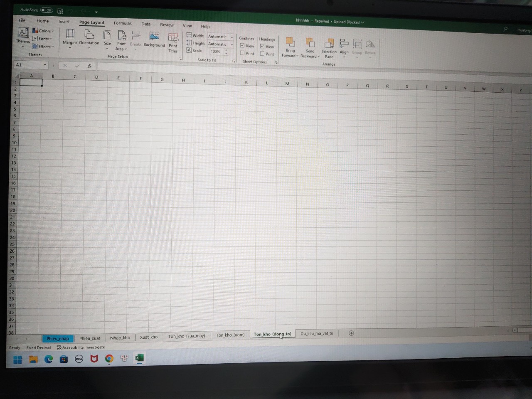This screenshot has height=399, width=532.
Task: Open the Themes gallery
Action: tap(23, 37)
